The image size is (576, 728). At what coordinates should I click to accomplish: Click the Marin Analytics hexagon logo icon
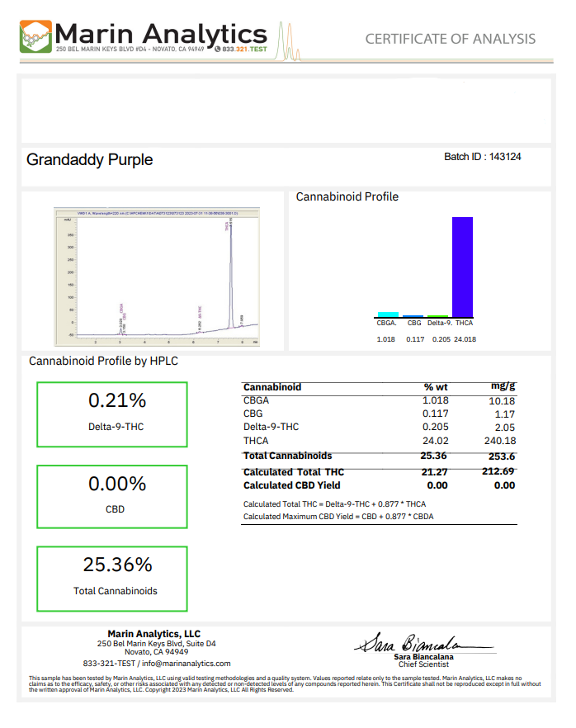click(x=35, y=36)
